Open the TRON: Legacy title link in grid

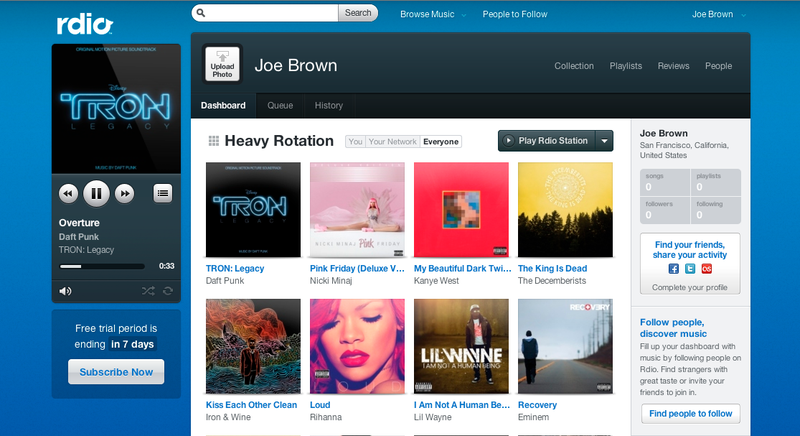[x=235, y=268]
